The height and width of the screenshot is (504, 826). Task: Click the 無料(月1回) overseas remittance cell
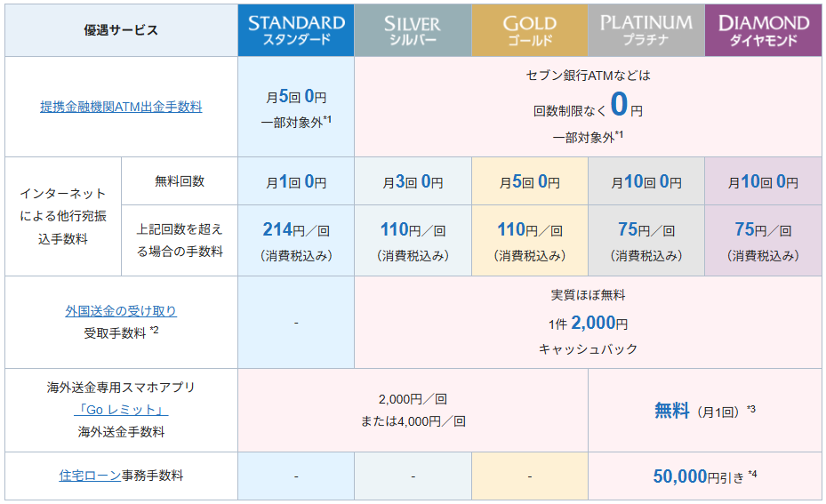coord(705,411)
